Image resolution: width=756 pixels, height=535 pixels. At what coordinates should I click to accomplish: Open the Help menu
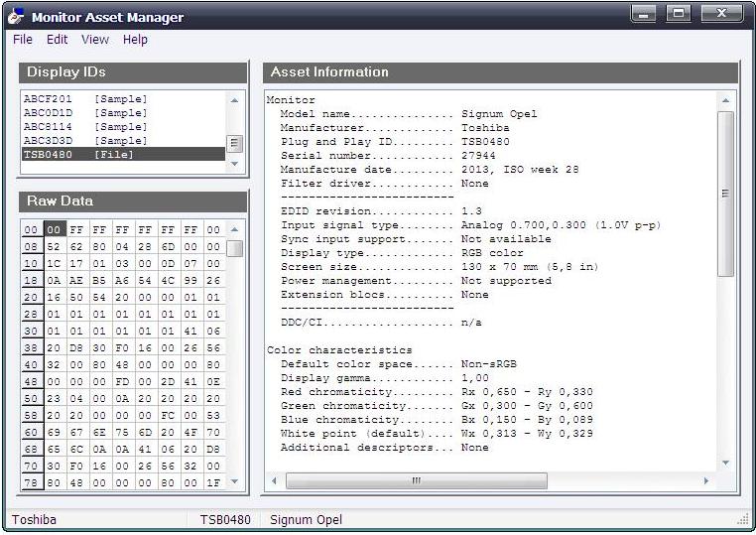coord(135,40)
